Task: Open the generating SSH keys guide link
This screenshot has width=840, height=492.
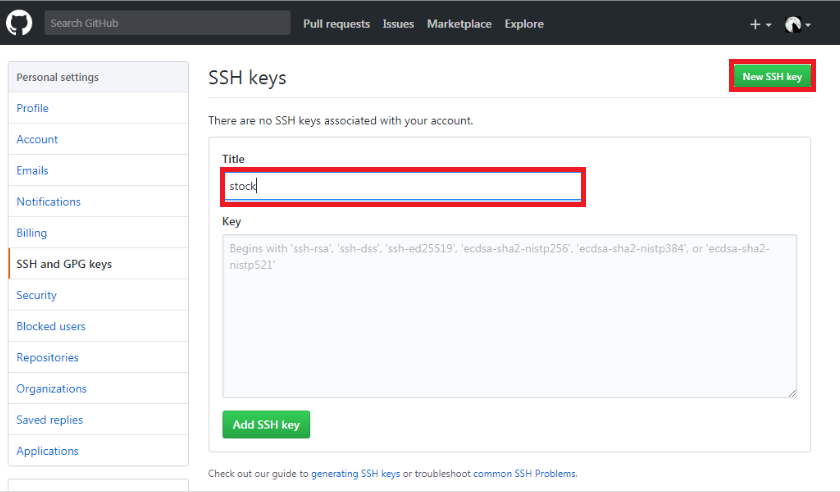Action: [355, 473]
